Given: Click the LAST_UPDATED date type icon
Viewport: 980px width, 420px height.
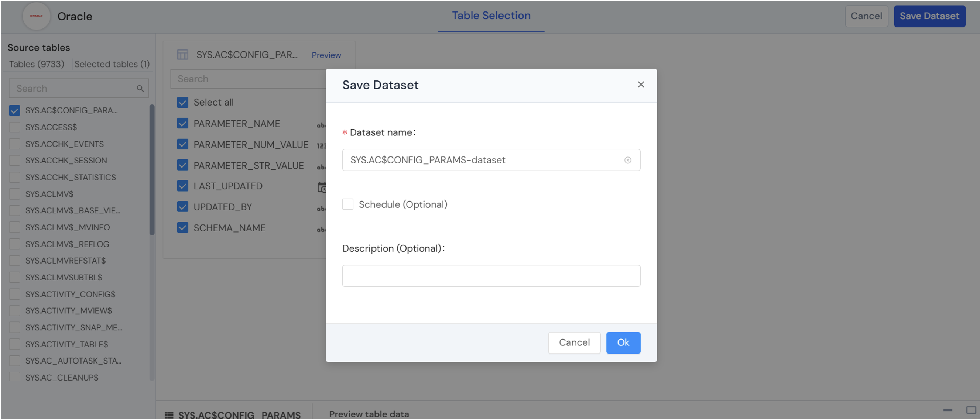Looking at the screenshot, I should 322,187.
